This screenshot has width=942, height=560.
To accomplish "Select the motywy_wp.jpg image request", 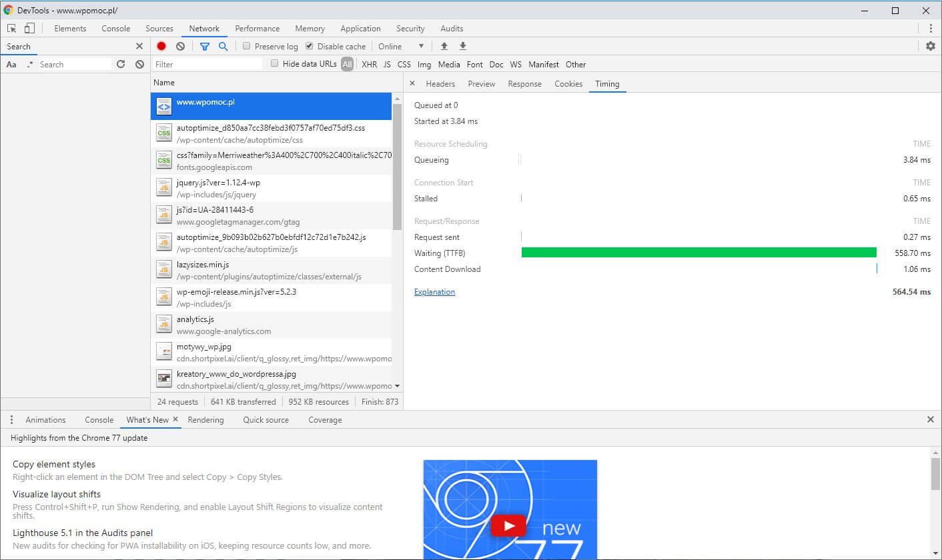I will pos(271,352).
